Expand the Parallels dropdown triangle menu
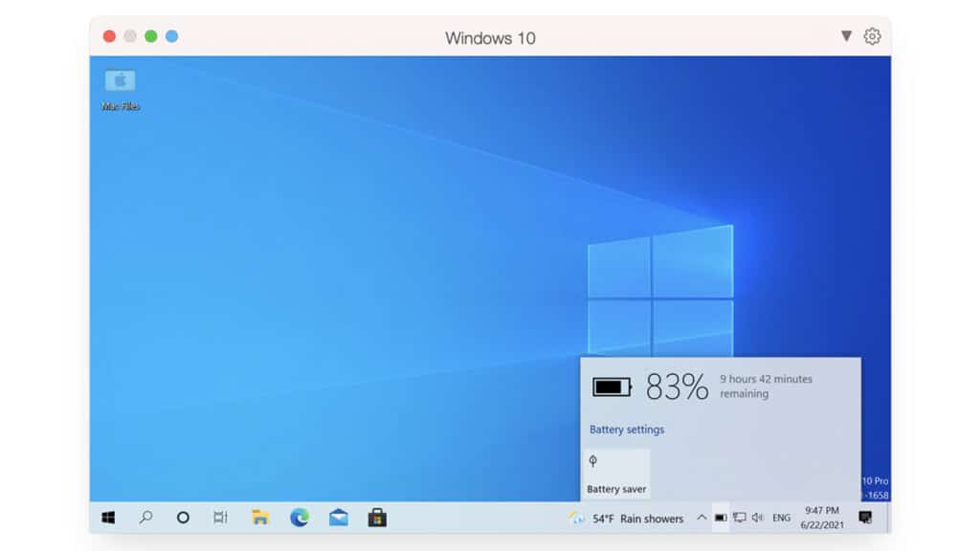The width and height of the screenshot is (980, 551). pos(846,36)
